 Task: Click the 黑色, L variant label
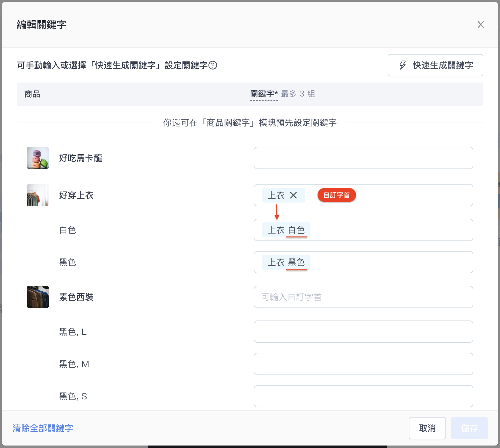click(73, 332)
